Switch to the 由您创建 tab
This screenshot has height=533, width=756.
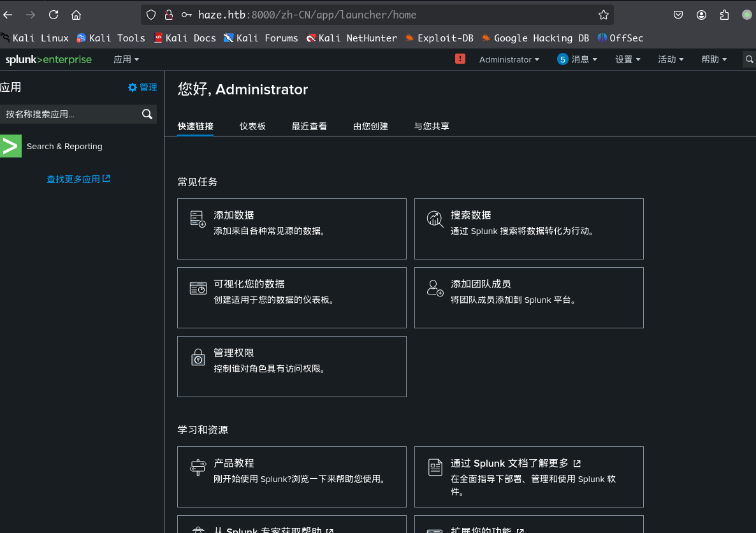tap(370, 126)
